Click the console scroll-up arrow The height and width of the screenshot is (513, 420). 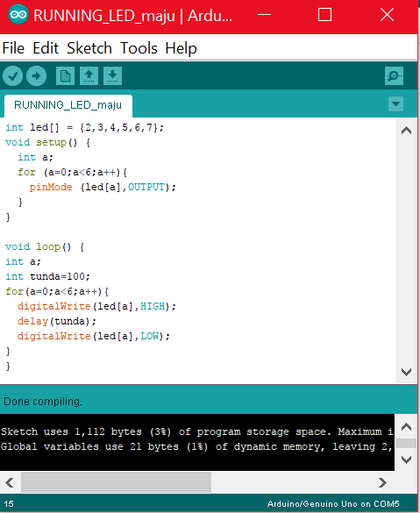click(406, 427)
